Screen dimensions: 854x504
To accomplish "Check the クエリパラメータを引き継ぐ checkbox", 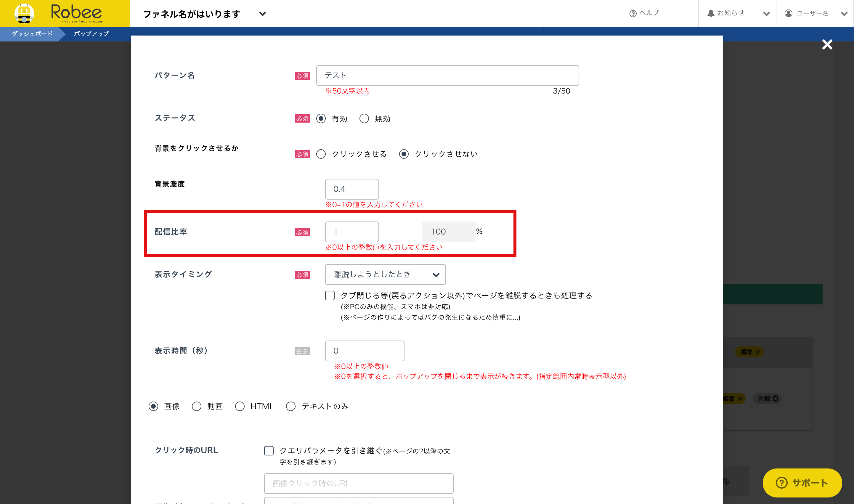I will 269,451.
